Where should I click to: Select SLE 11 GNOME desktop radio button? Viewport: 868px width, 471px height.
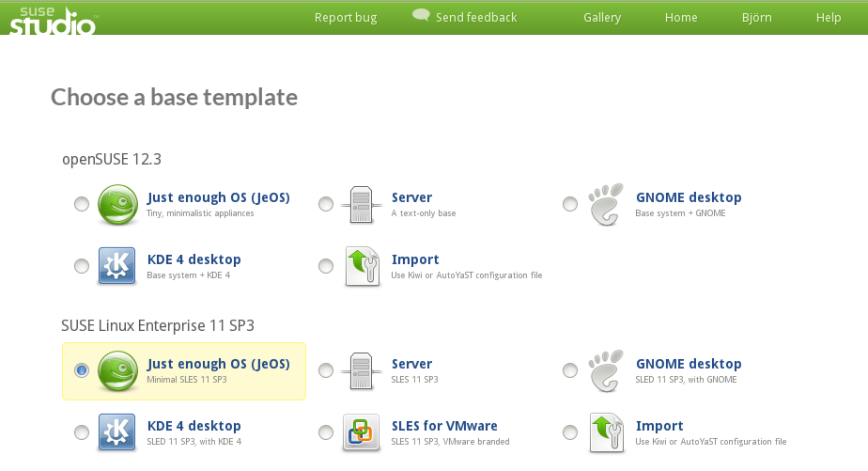[569, 370]
